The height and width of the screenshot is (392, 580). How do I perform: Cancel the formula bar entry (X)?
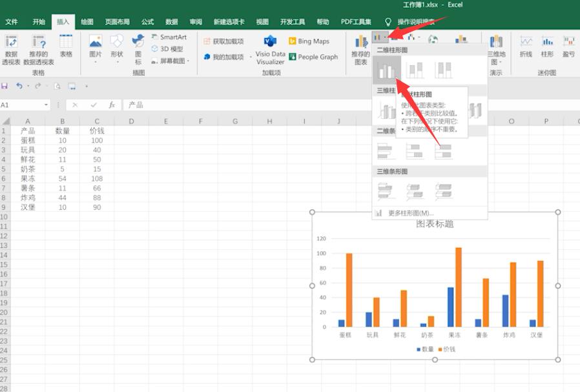(75, 105)
